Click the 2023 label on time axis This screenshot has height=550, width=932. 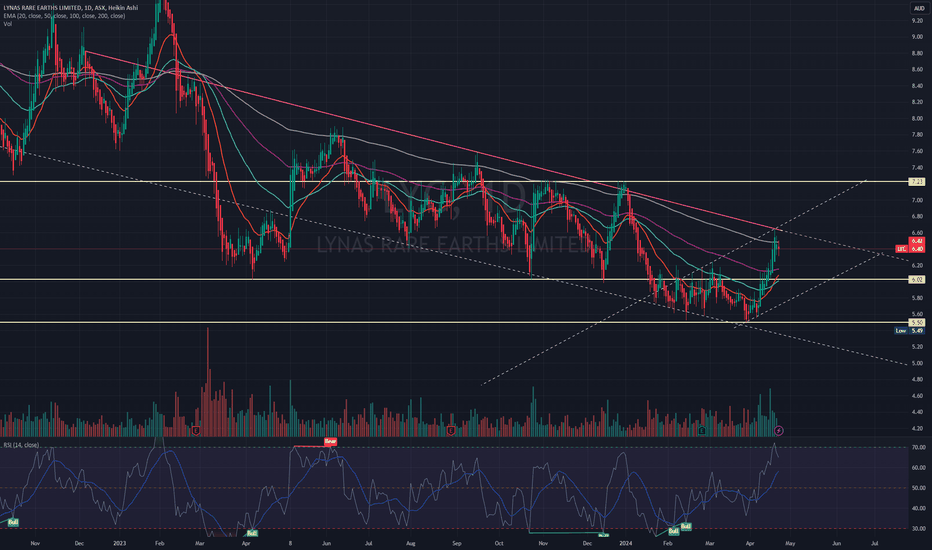(119, 543)
